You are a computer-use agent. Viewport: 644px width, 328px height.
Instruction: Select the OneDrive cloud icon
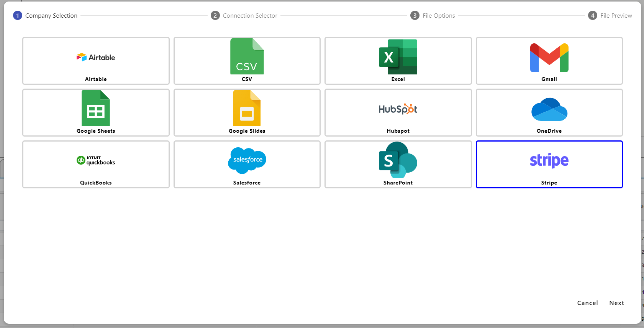point(549,109)
